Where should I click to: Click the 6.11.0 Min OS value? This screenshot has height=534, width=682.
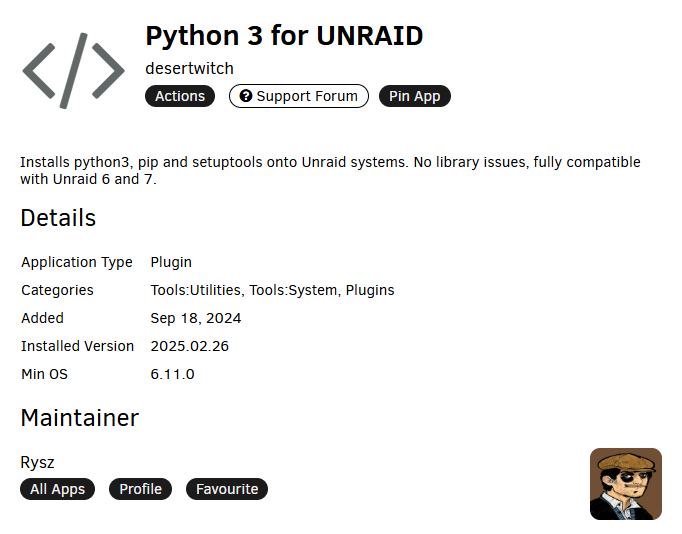click(x=172, y=374)
